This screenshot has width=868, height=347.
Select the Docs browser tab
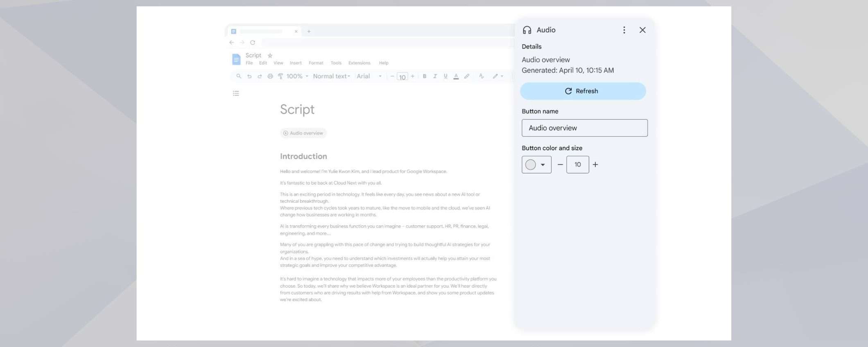click(263, 32)
